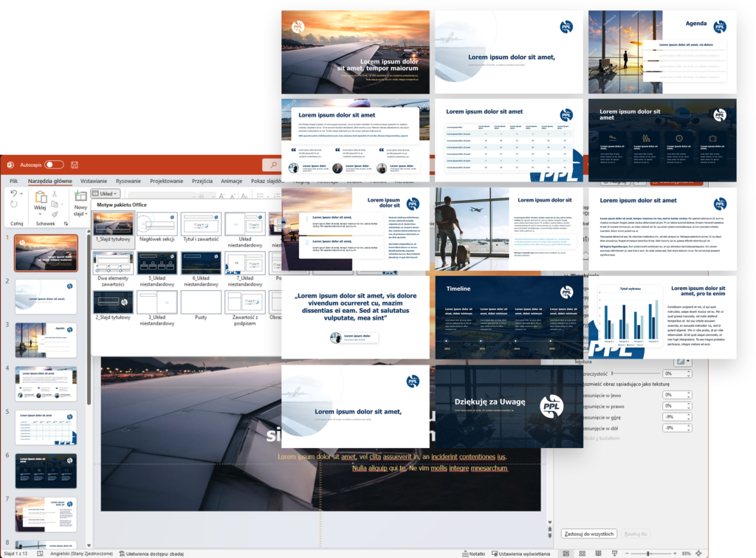The height and width of the screenshot is (558, 756).
Task: Choose the 5_Układ niestandardowy layout
Action: tap(157, 269)
